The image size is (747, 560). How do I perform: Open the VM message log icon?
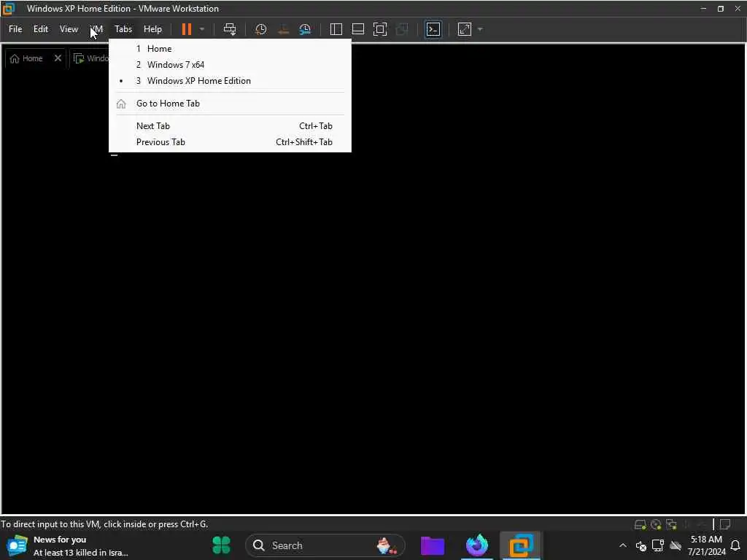point(725,525)
